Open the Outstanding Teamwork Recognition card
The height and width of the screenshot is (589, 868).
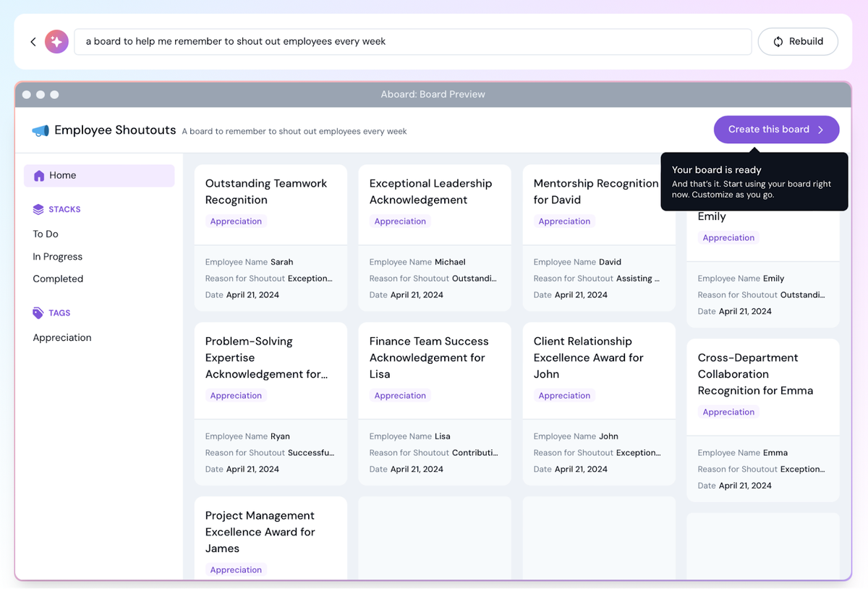266,192
